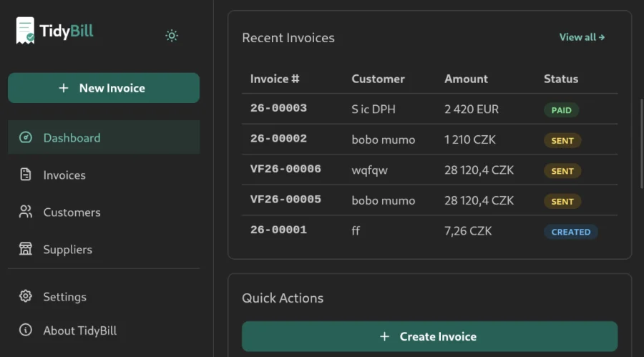Click customer ff
Image resolution: width=644 pixels, height=357 pixels.
pyautogui.click(x=355, y=231)
